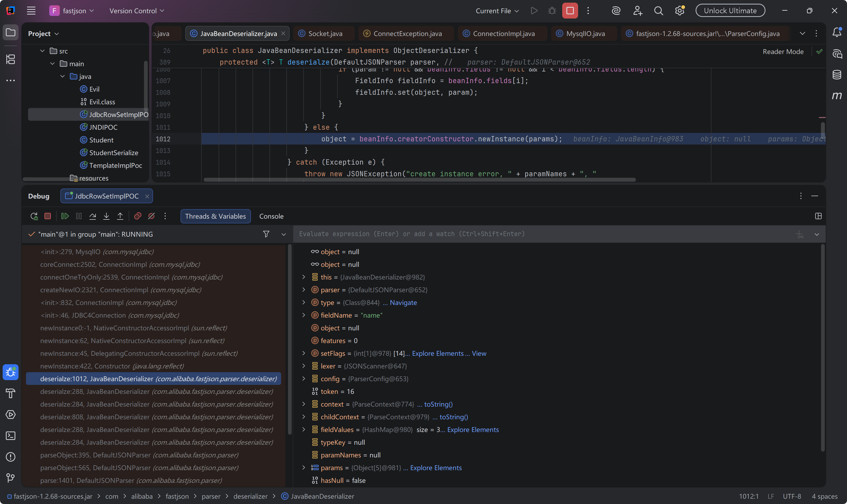Open Code With Me collaboration icon

pos(637,11)
